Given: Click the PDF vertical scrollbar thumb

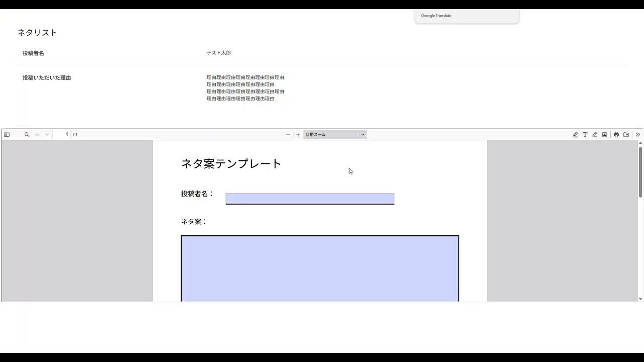Looking at the screenshot, I should (640, 171).
